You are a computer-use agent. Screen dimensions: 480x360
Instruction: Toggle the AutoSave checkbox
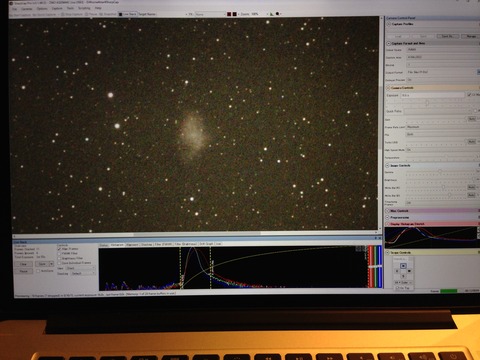coord(38,271)
